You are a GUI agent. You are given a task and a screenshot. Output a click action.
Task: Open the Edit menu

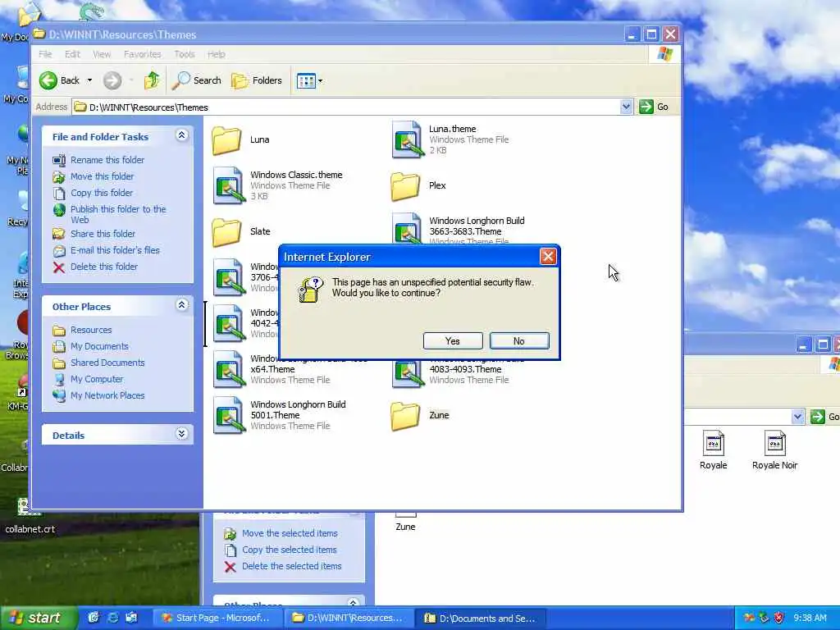(x=72, y=54)
